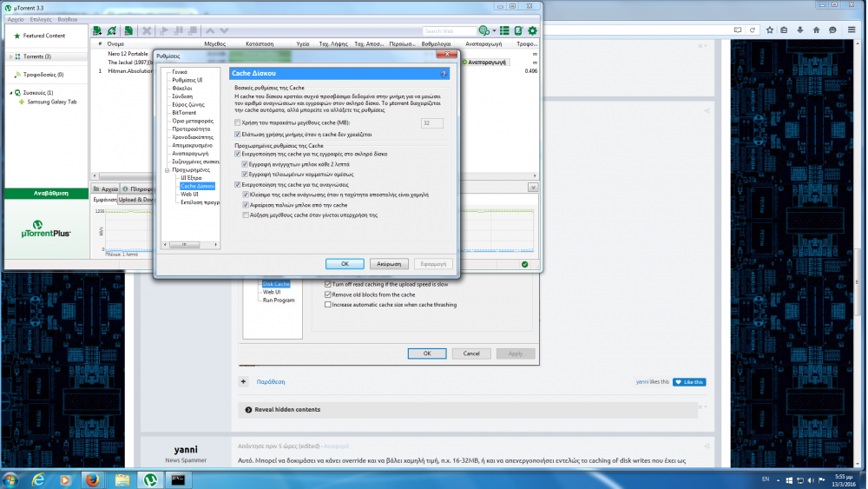This screenshot has width=868, height=489.
Task: Toggle 'Ελάττωση χρήσης μνήμης' checkbox
Action: (238, 135)
